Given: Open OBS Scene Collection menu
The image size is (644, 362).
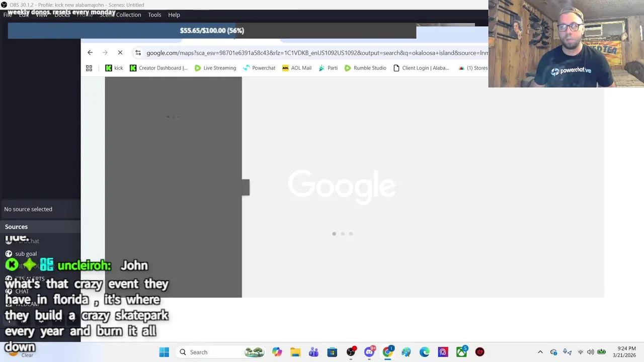Looking at the screenshot, I should [x=120, y=15].
